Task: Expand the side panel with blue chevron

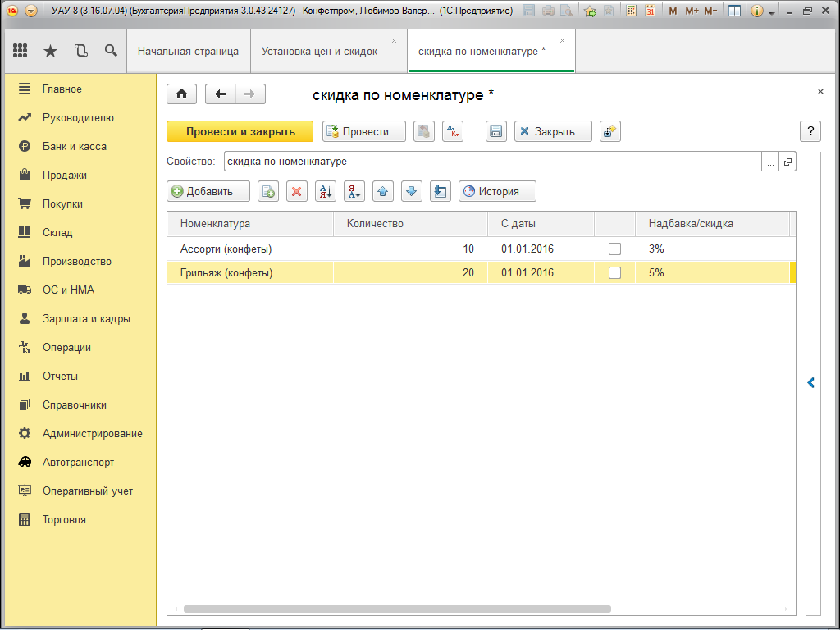Action: pyautogui.click(x=810, y=382)
